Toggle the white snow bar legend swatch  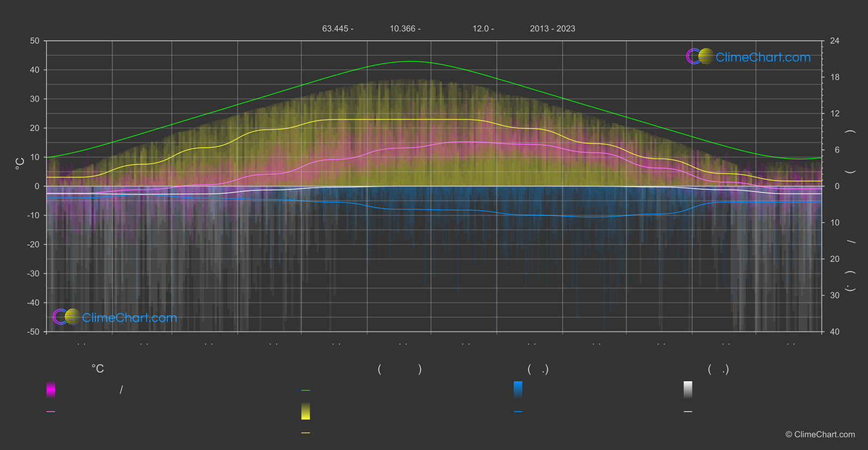tap(688, 389)
